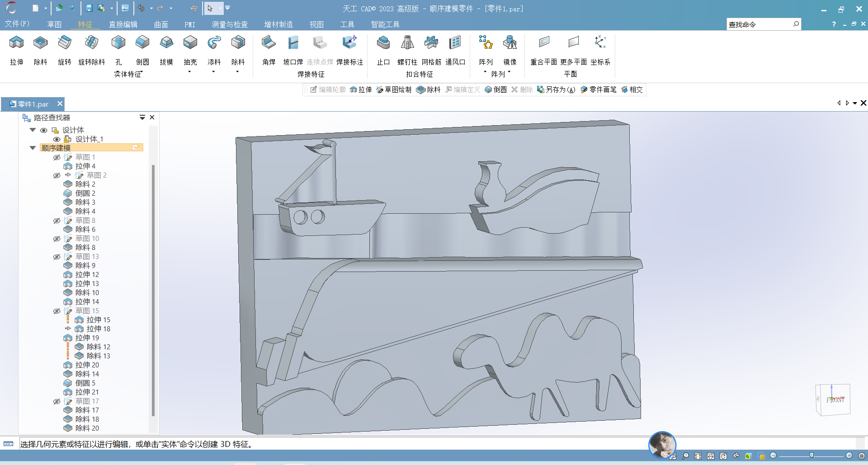Toggle visibility eye of 设计体
The height and width of the screenshot is (465, 868).
[x=44, y=130]
